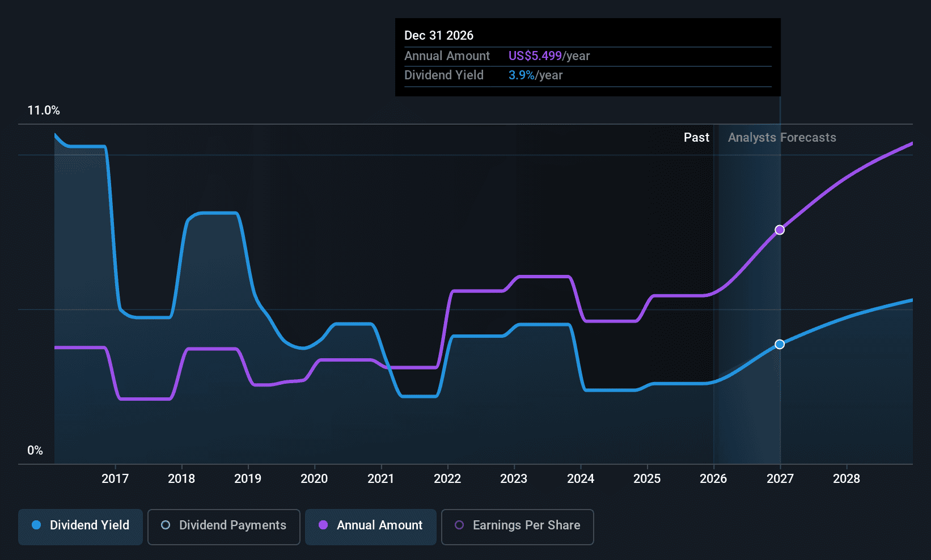931x560 pixels.
Task: Click the purple Annual Amount data point marker
Action: [x=780, y=230]
